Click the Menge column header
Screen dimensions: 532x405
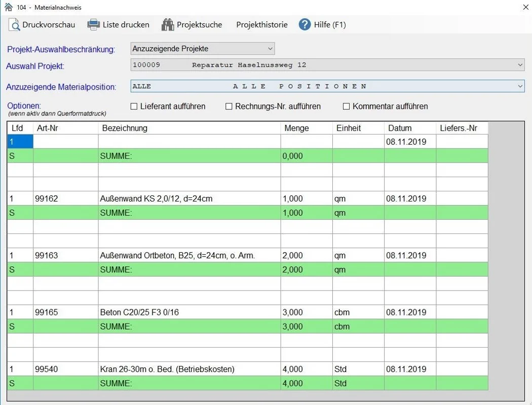pos(307,128)
